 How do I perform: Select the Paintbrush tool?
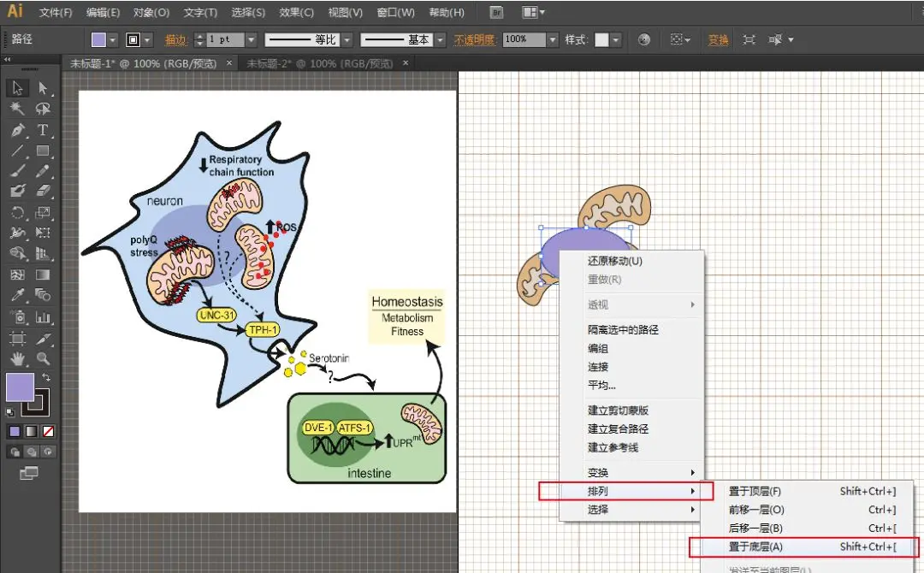18,171
